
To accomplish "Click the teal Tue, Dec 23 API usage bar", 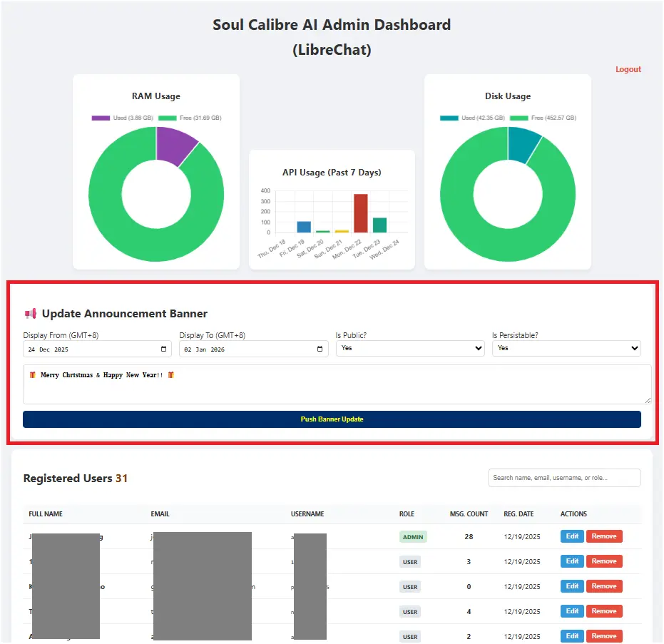I will (x=380, y=225).
